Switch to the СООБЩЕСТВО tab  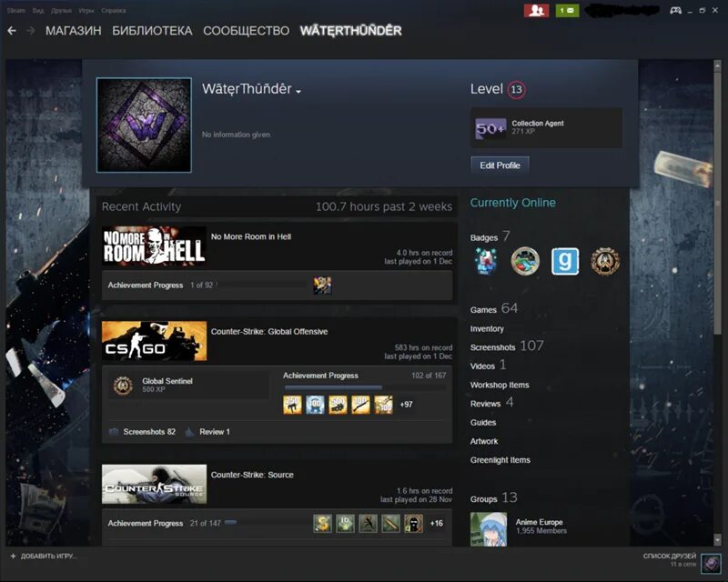(246, 31)
